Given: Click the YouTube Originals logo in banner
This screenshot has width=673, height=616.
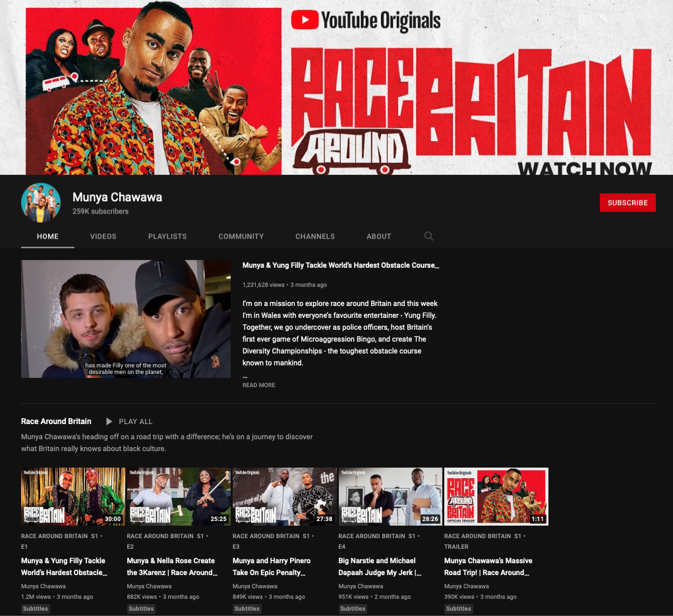Looking at the screenshot, I should (x=366, y=20).
